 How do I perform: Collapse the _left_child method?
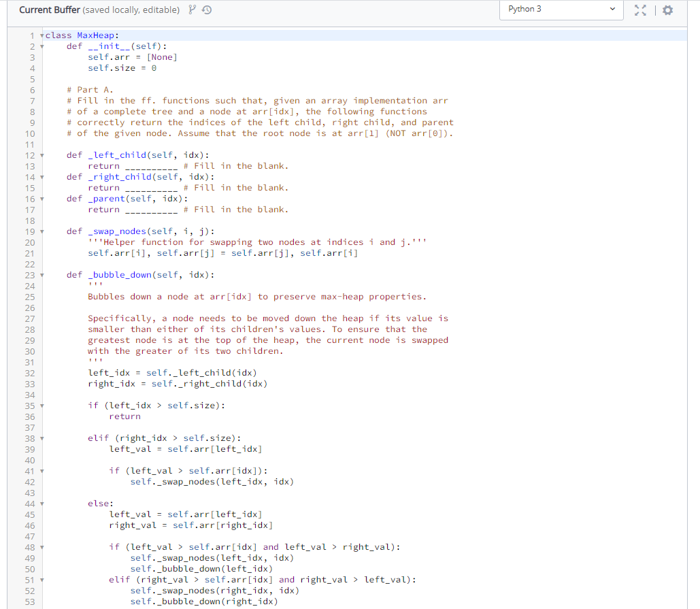click(x=42, y=154)
